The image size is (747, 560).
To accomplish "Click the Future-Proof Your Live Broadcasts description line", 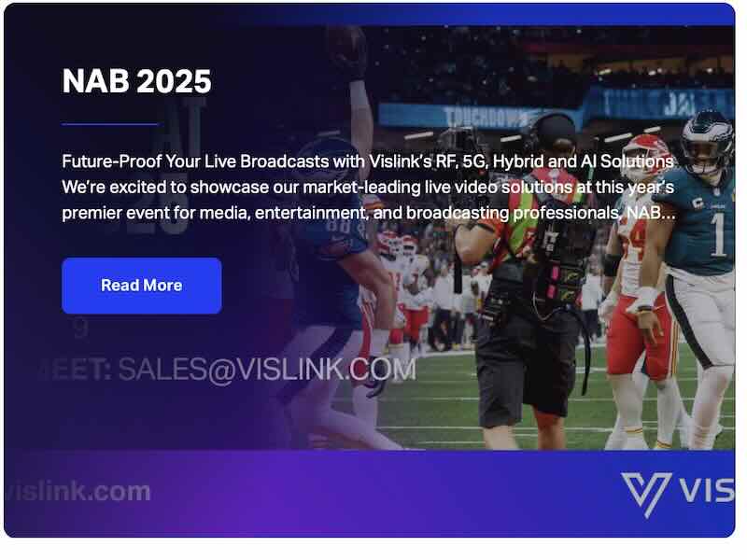I will pos(367,161).
